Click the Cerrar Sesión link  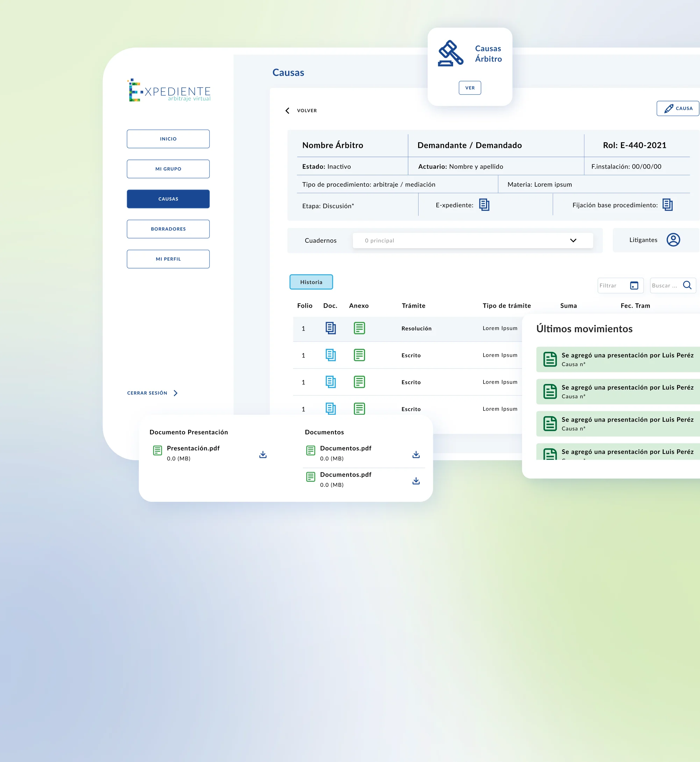pyautogui.click(x=147, y=393)
